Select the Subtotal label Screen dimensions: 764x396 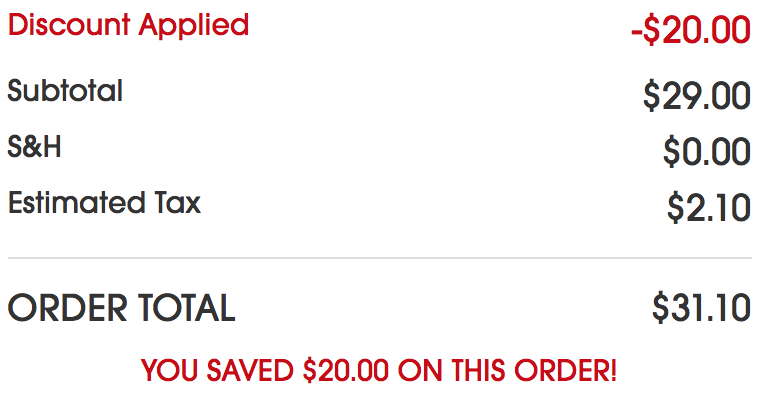(65, 91)
